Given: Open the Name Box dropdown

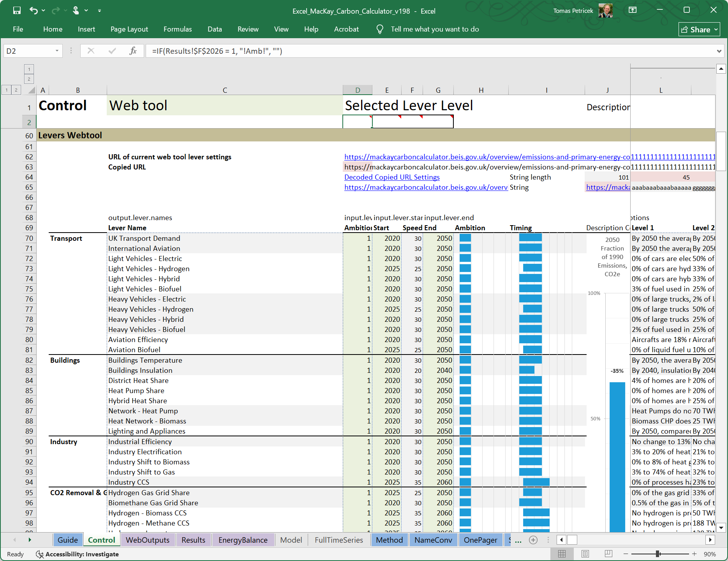Looking at the screenshot, I should 57,51.
